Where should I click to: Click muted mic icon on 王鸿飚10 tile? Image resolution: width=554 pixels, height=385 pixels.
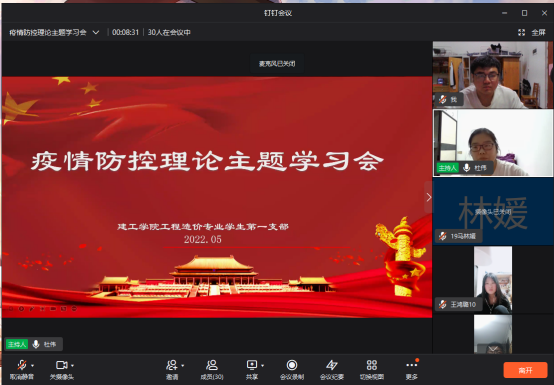[x=443, y=304]
